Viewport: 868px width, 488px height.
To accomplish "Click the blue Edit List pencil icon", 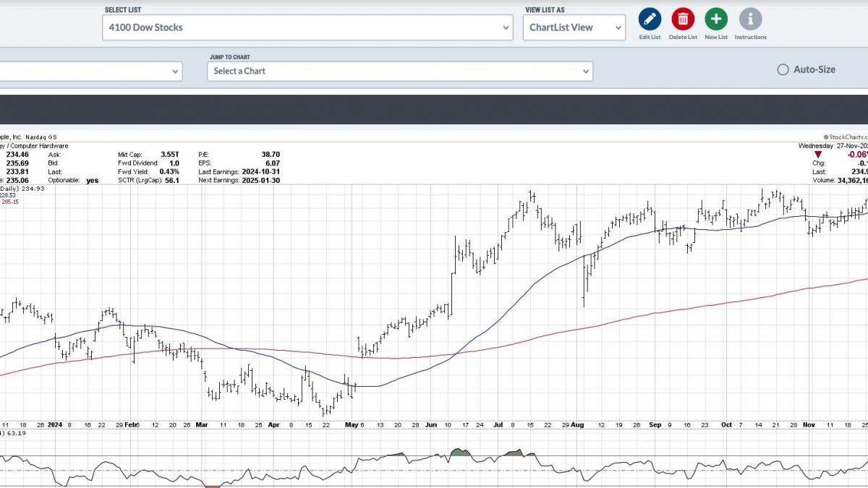I will tap(650, 19).
